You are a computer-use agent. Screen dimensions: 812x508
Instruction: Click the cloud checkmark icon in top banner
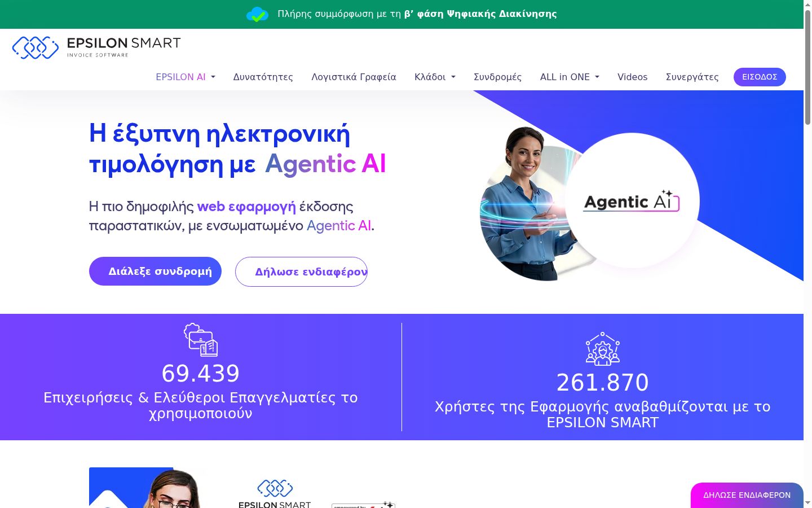(257, 14)
